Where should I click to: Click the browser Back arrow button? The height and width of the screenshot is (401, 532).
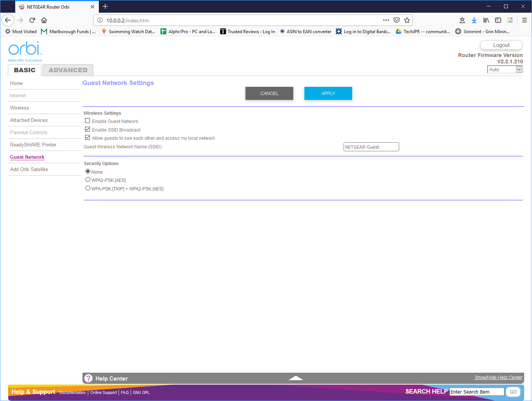pyautogui.click(x=8, y=20)
